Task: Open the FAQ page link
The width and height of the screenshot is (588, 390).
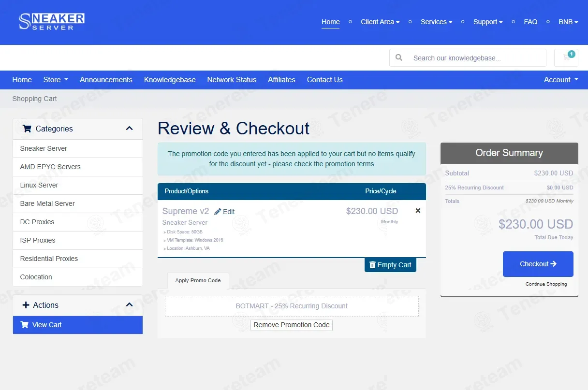Action: point(530,22)
